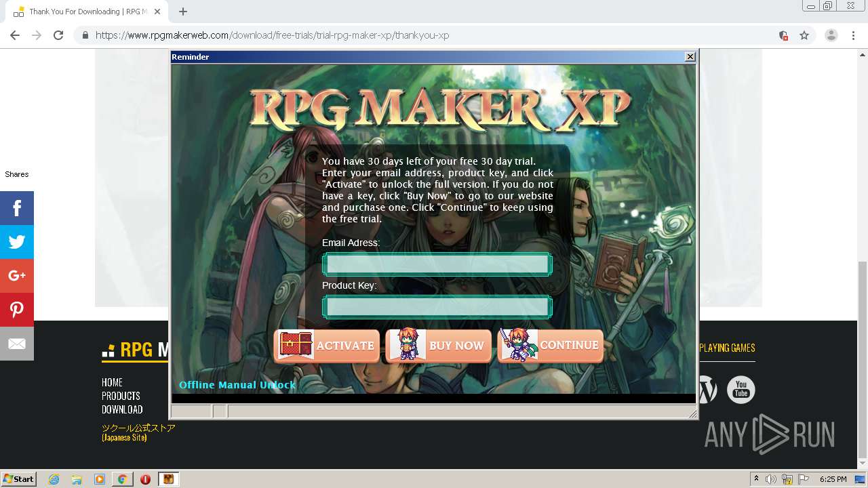Reload the current page
The image size is (868, 488).
coord(58,35)
